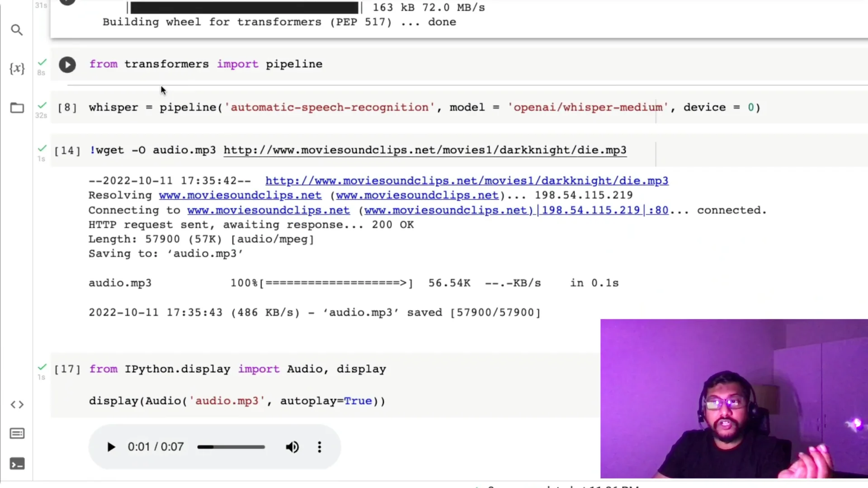Click the 0:01 / 0:07 time display
The image size is (868, 488).
156,447
